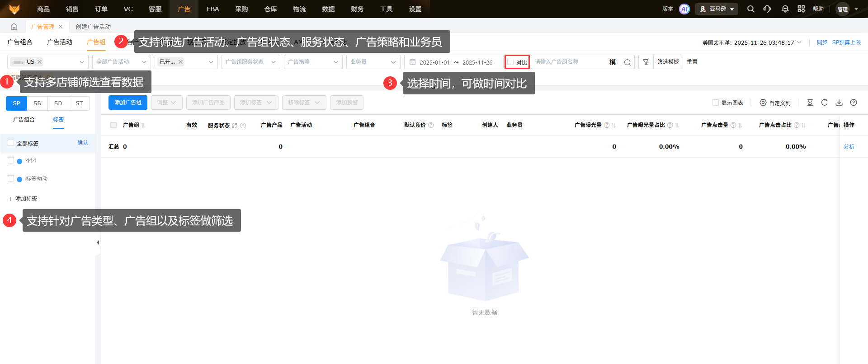Enable the 对比 compare checkbox
The height and width of the screenshot is (364, 868).
coord(510,62)
